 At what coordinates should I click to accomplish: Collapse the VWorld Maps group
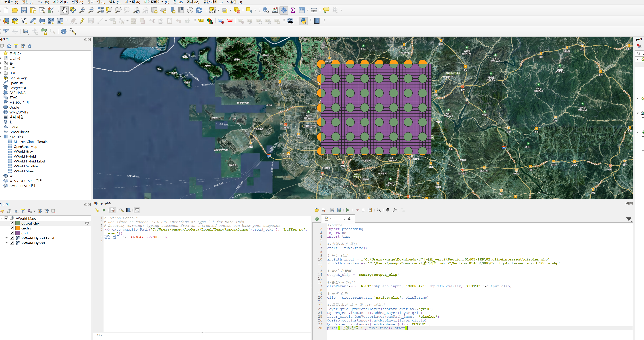1,218
